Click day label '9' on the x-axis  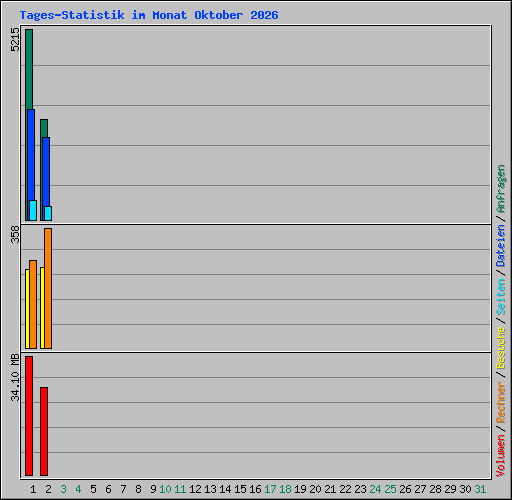pyautogui.click(x=153, y=489)
